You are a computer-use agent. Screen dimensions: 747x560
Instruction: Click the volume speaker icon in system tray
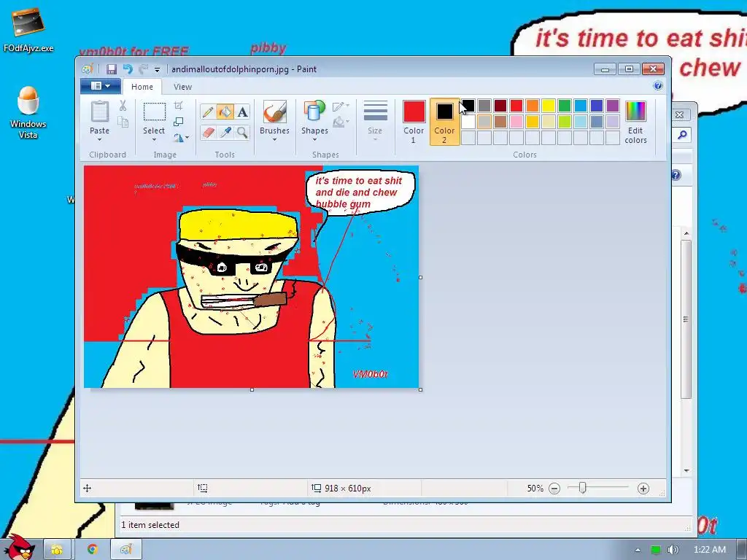[673, 550]
